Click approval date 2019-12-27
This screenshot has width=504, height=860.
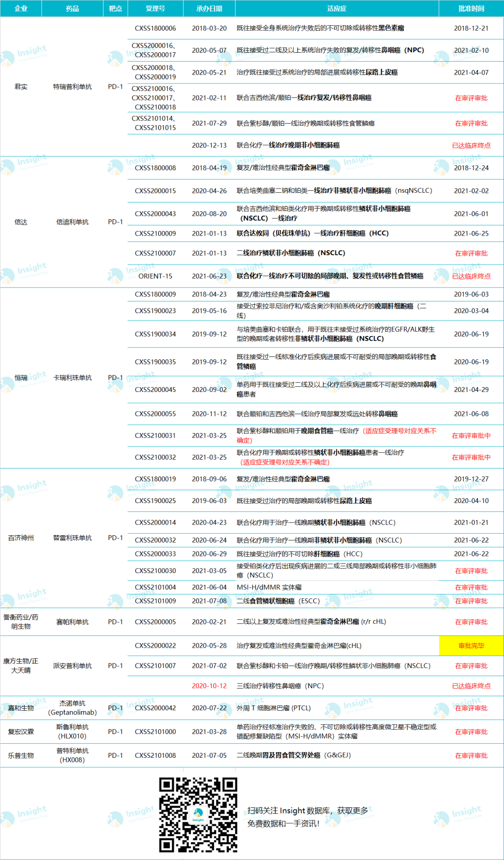(x=471, y=479)
